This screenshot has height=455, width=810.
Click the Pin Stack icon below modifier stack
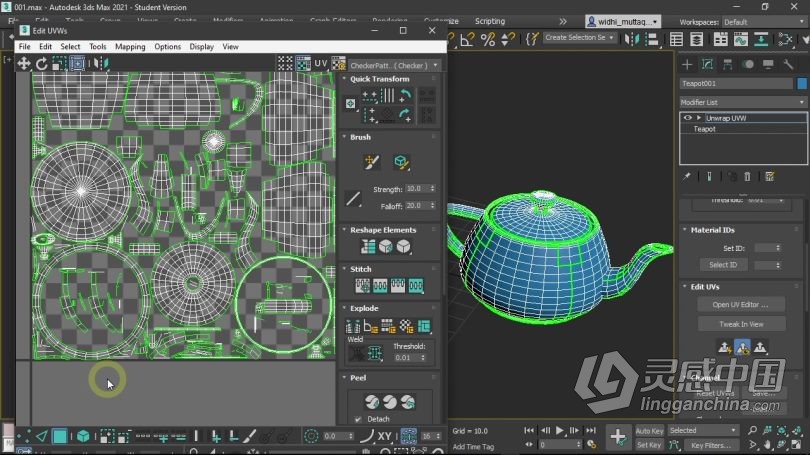687,177
